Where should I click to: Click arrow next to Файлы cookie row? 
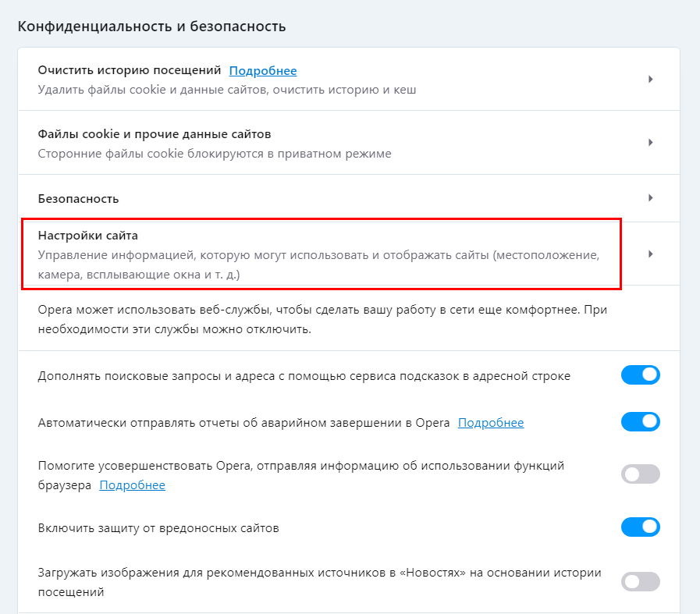[650, 143]
